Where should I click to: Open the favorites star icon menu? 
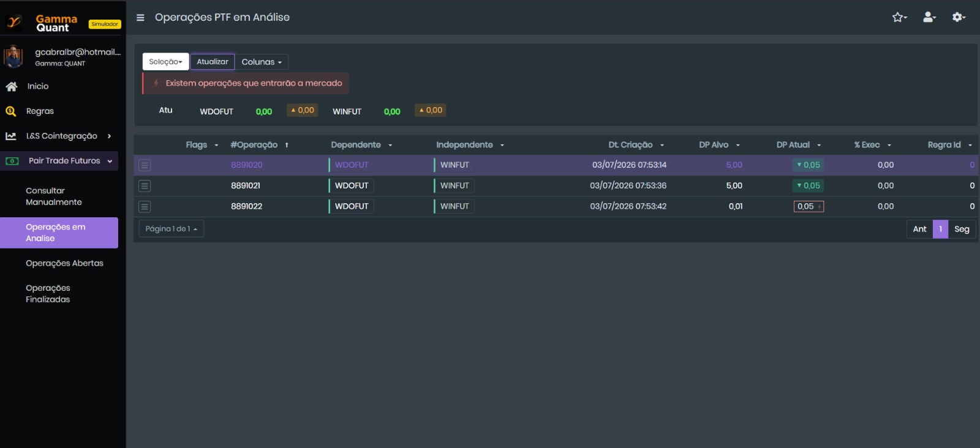pyautogui.click(x=899, y=17)
